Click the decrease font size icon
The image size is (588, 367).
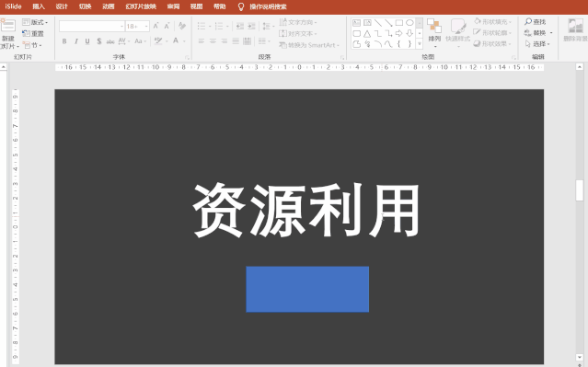167,26
